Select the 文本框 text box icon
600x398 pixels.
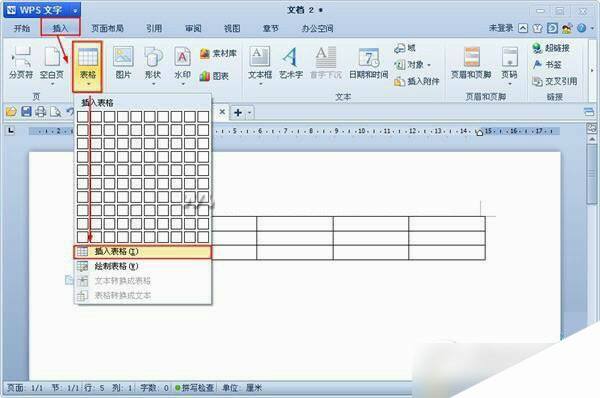point(260,57)
